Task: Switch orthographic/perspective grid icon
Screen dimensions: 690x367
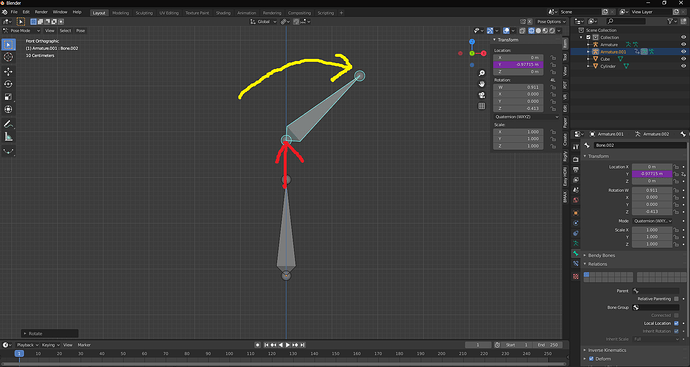Action: point(482,106)
